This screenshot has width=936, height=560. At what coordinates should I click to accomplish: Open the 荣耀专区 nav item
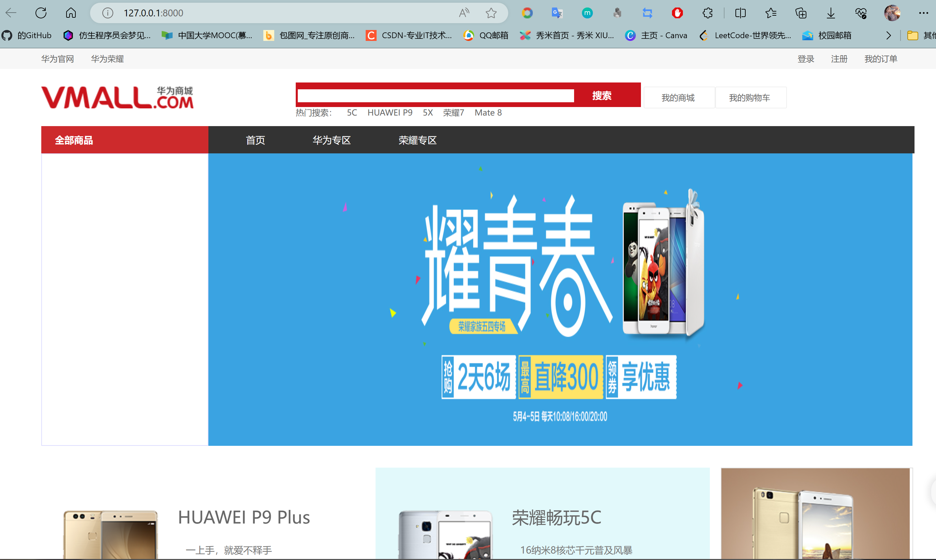[418, 140]
